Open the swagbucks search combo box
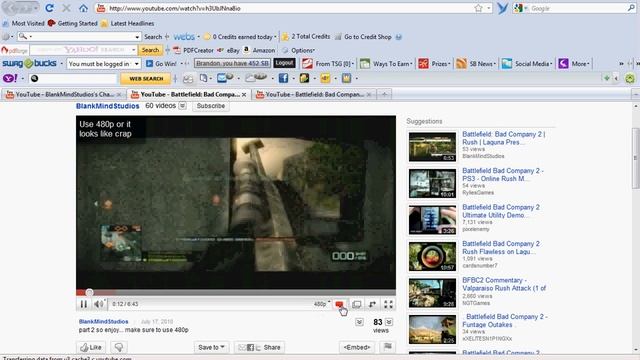The height and width of the screenshot is (360, 640). (103, 64)
